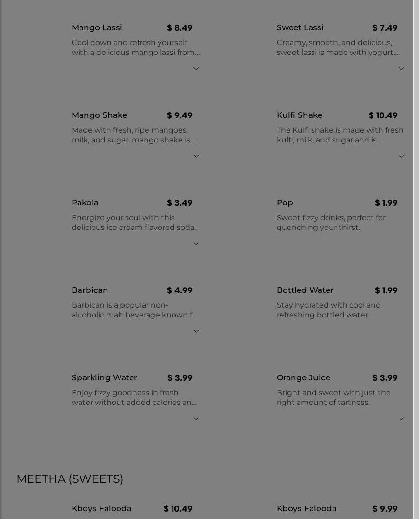Open the Barbican beverage item
The image size is (420, 519).
tap(90, 290)
